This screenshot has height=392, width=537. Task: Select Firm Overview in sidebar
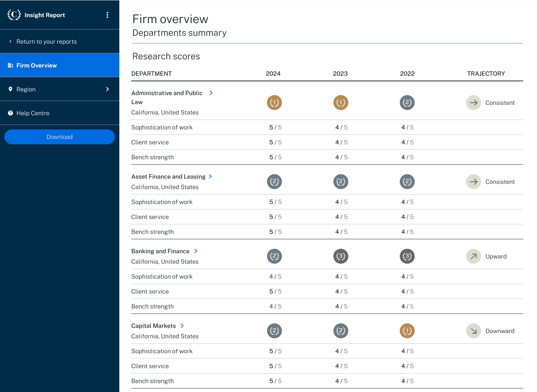pos(37,65)
